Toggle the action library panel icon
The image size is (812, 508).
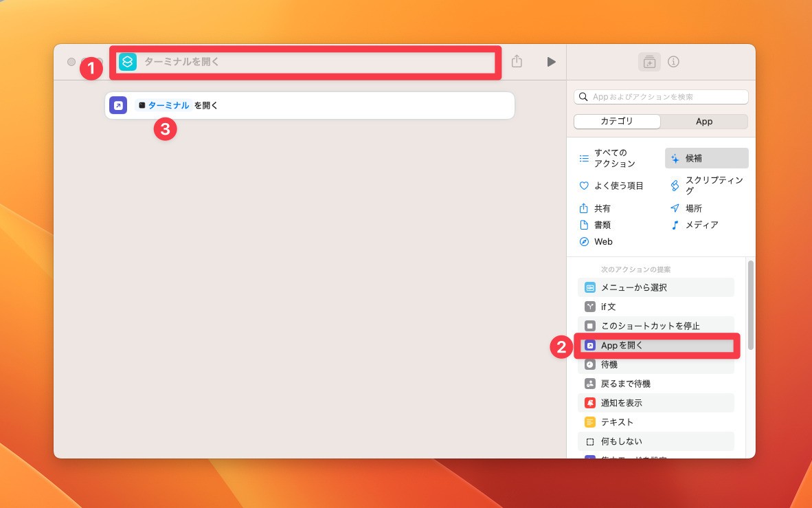pyautogui.click(x=649, y=61)
